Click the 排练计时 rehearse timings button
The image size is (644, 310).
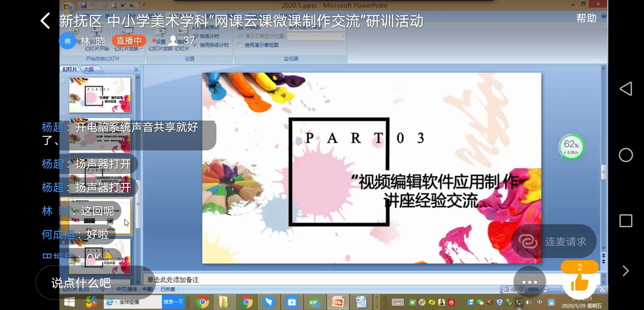[207, 36]
